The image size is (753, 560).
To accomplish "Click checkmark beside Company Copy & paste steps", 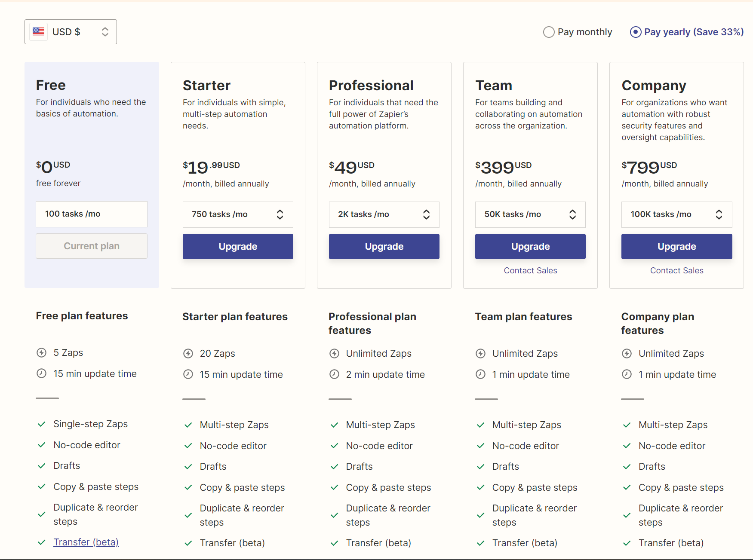I will coord(627,488).
